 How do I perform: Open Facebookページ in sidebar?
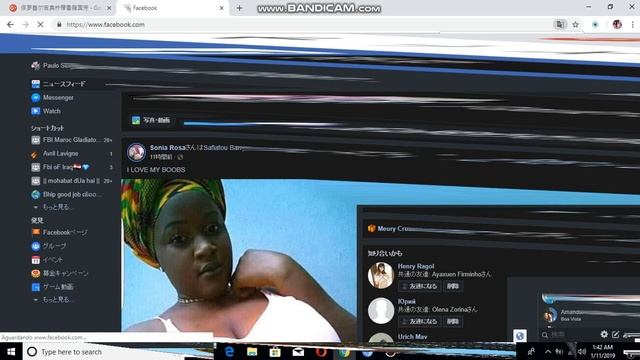pos(64,232)
